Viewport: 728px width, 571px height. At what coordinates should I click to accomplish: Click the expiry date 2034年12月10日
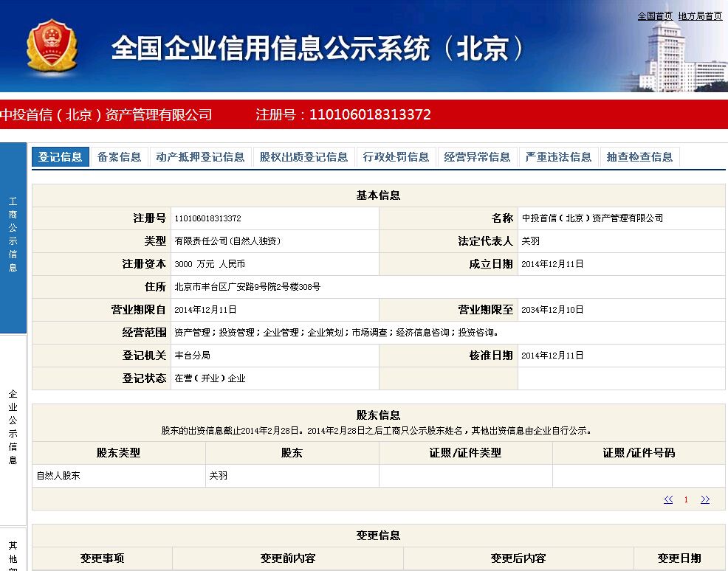tap(552, 309)
